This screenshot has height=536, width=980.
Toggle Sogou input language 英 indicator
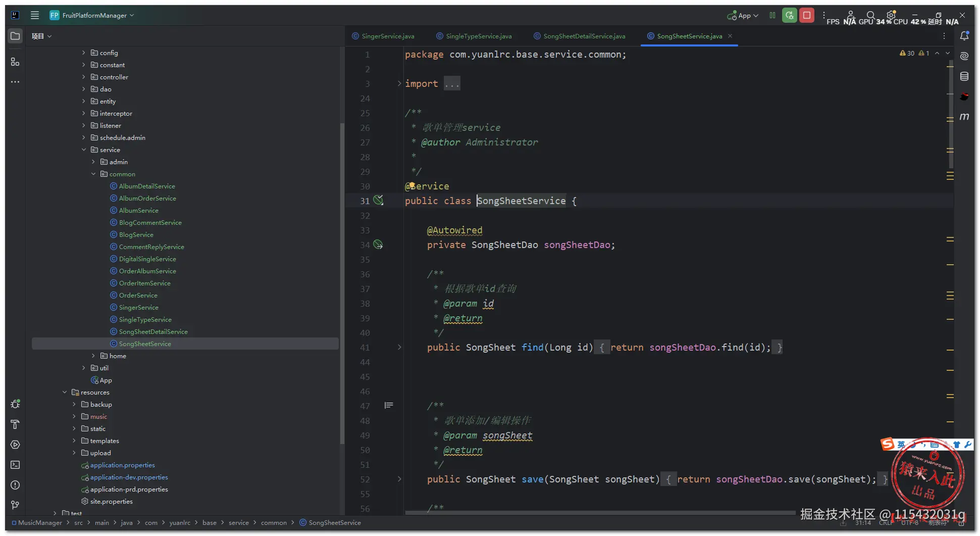(x=901, y=445)
